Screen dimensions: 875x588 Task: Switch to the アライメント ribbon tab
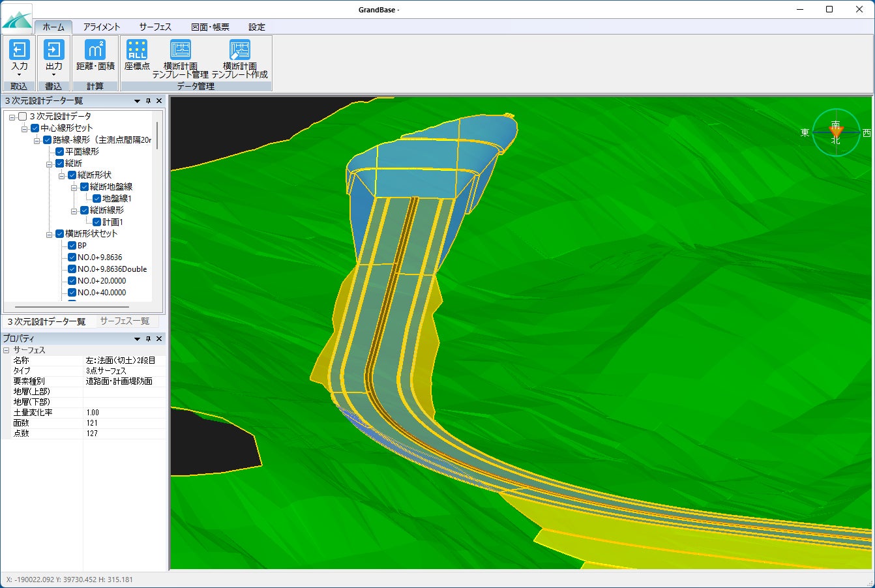[x=102, y=27]
